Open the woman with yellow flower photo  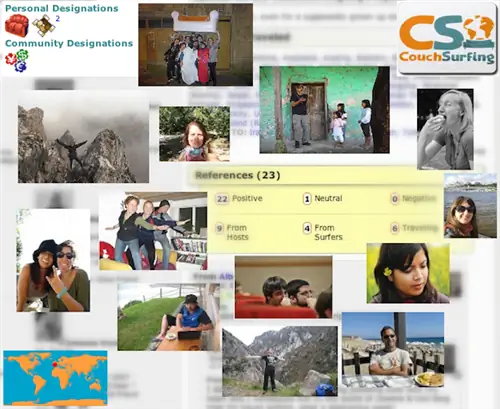coord(408,273)
